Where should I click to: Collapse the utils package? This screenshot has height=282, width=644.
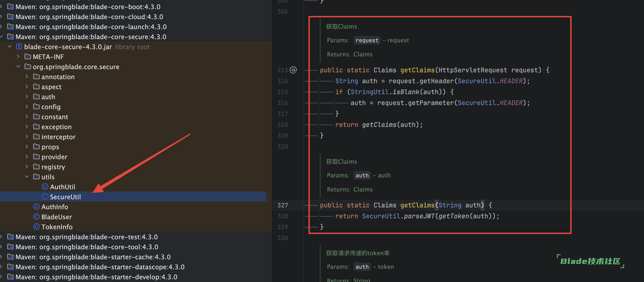[27, 177]
